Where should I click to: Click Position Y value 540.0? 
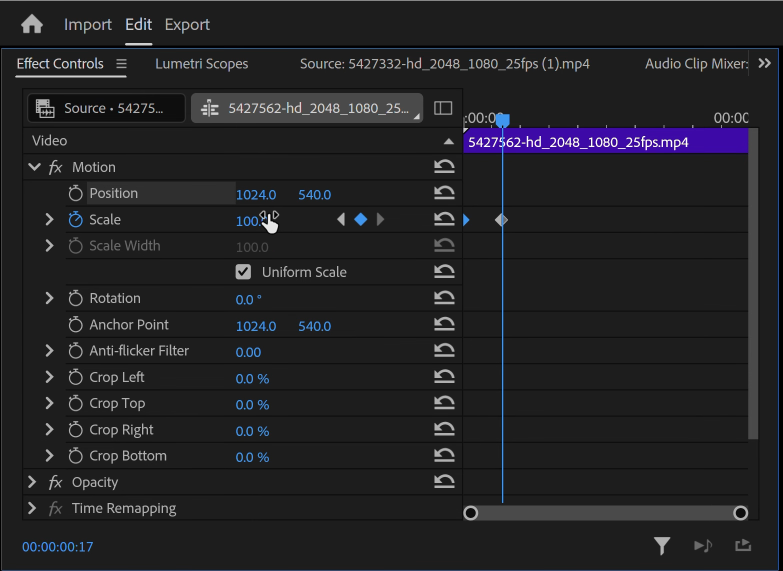point(315,194)
